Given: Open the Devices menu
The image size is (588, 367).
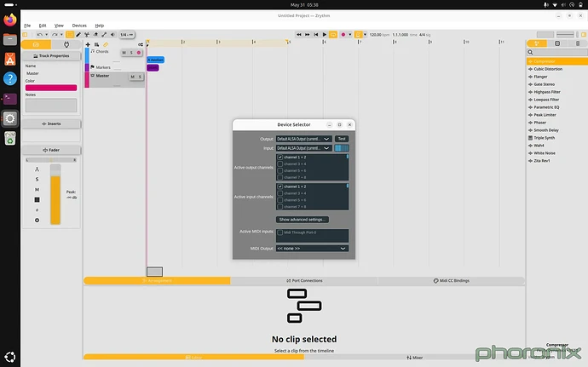Looking at the screenshot, I should click(79, 26).
